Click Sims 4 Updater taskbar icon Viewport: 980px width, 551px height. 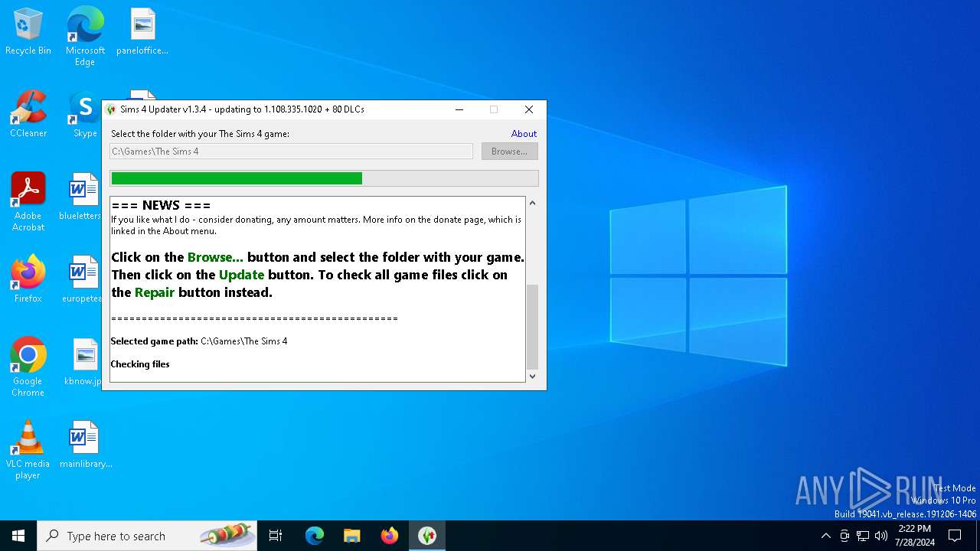coord(427,536)
